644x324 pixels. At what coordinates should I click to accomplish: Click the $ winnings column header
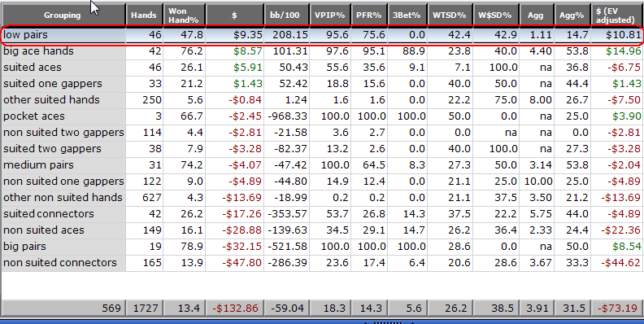(234, 15)
